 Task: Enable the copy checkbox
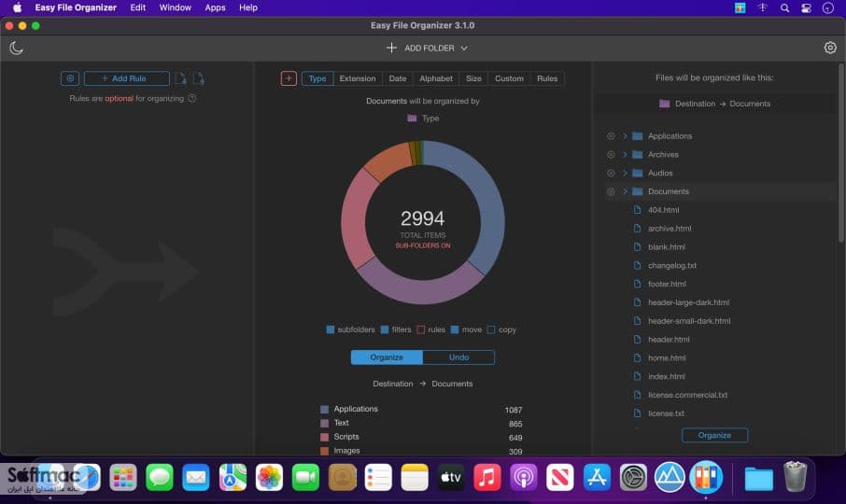coord(491,329)
